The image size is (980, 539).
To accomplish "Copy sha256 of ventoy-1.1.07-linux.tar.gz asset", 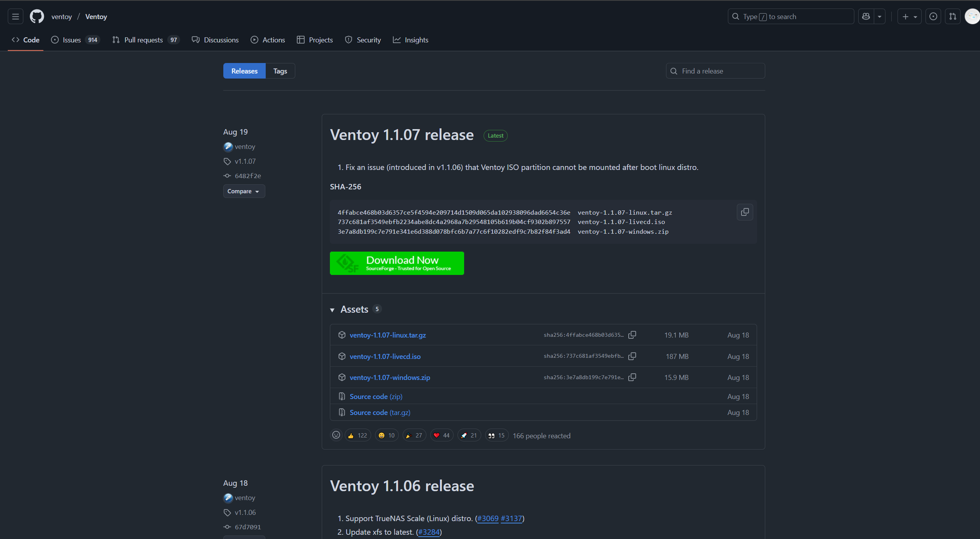I will [x=632, y=335].
